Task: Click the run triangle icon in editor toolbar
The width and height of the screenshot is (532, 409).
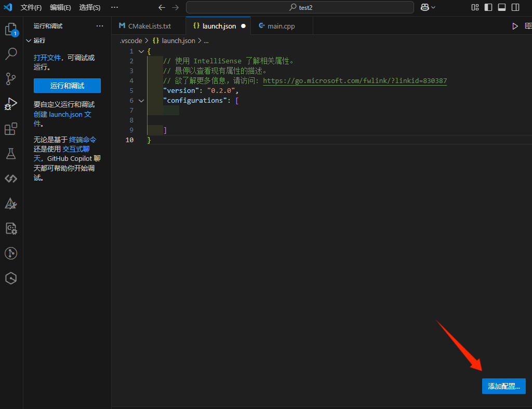Action: (x=515, y=26)
